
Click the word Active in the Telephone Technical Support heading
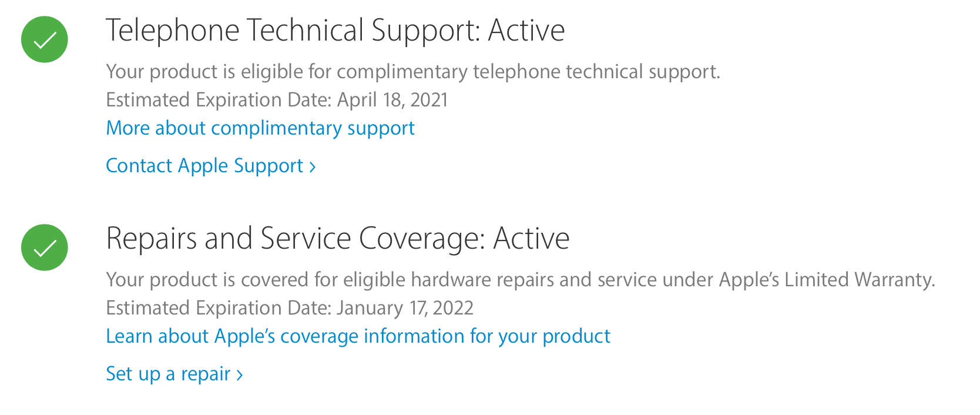(526, 31)
